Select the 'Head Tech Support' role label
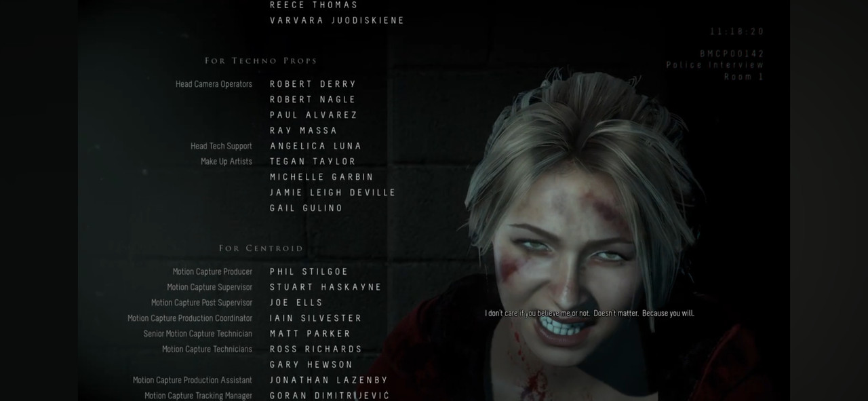Viewport: 868px width, 401px height. [221, 146]
